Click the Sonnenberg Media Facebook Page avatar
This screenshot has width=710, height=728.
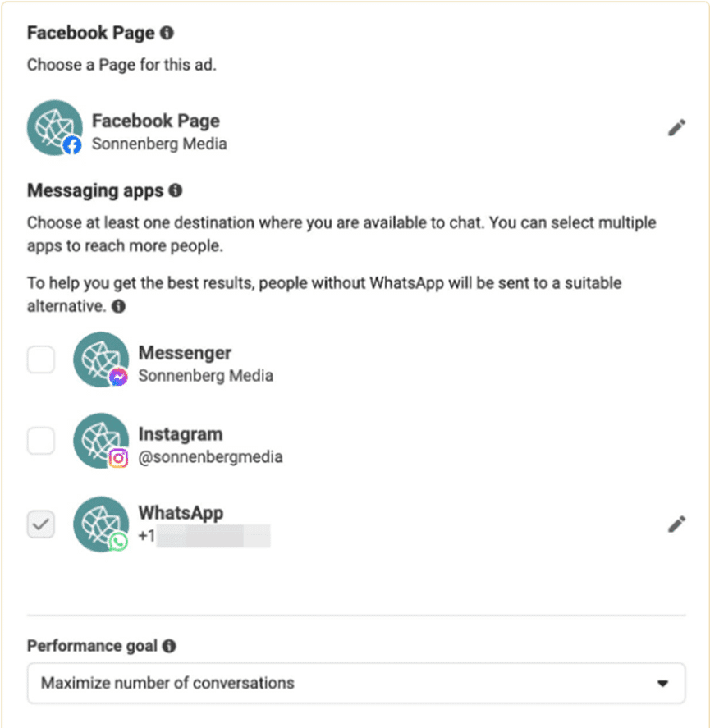[x=54, y=128]
